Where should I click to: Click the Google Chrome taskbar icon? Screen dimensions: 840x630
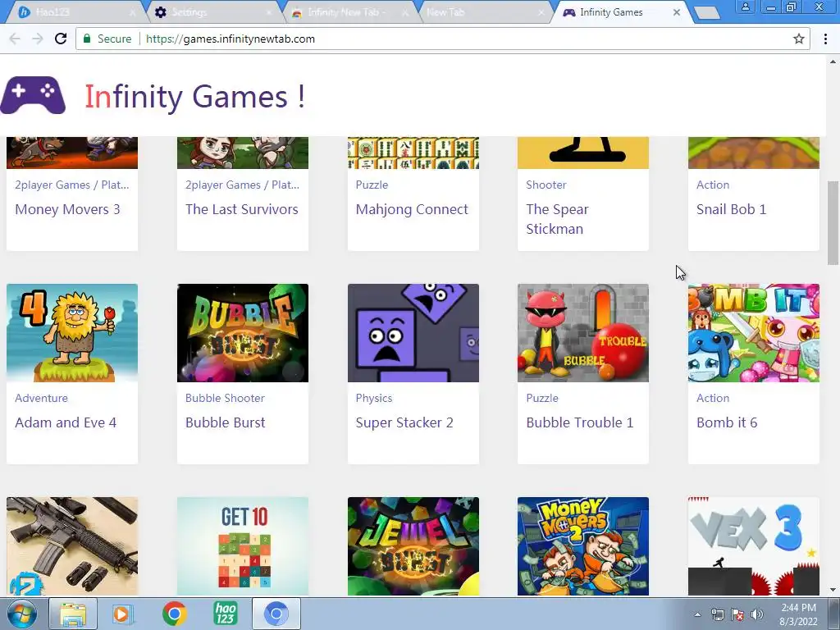174,614
